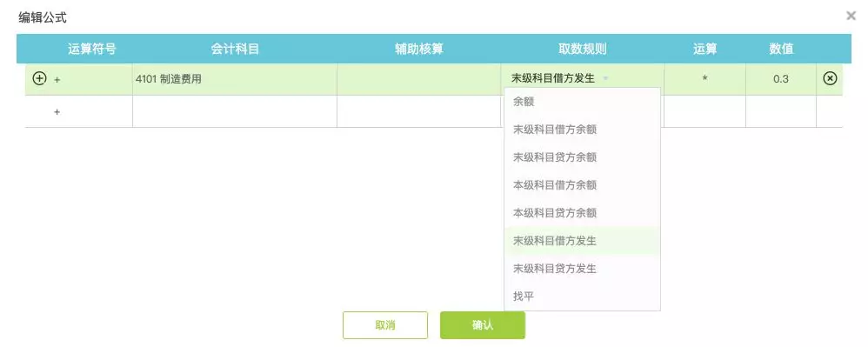The image size is (868, 347).
Task: Click the second row's empty 会计科目 cell
Action: (x=235, y=111)
